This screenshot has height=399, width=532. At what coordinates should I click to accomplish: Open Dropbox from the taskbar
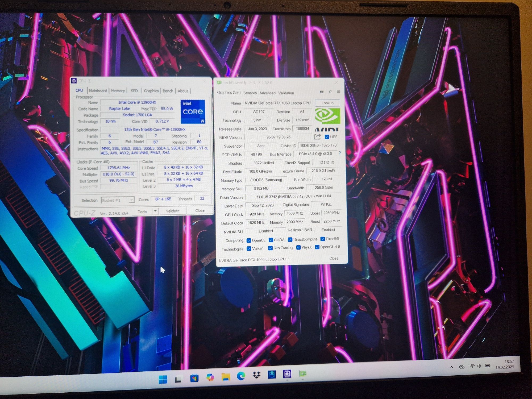pos(256,375)
